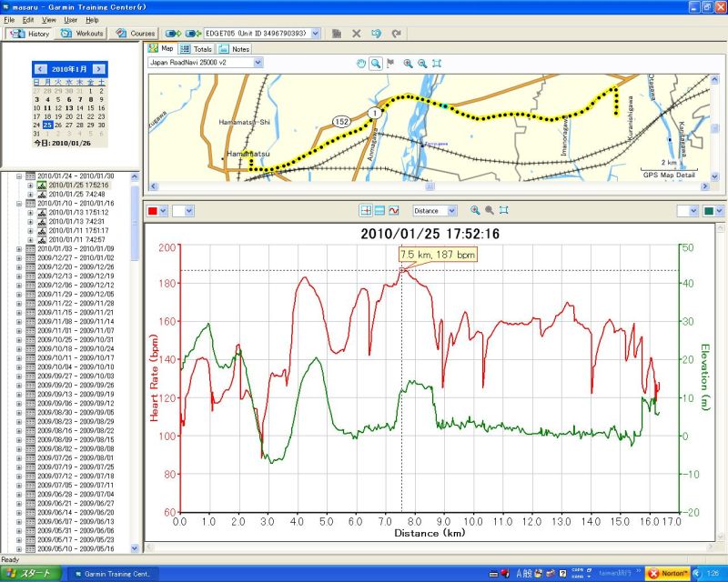Click activity icon for 2010/01/25 7:42:48
The width and height of the screenshot is (728, 582).
click(x=42, y=195)
